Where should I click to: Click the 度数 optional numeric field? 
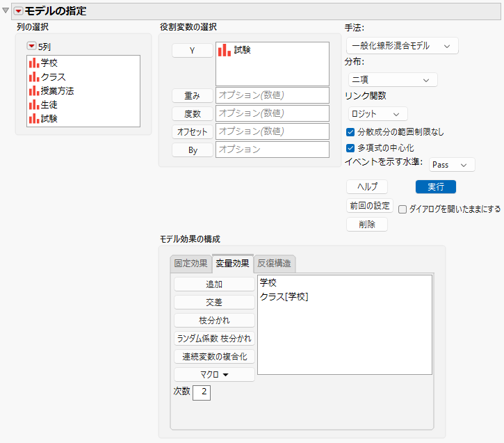point(273,113)
